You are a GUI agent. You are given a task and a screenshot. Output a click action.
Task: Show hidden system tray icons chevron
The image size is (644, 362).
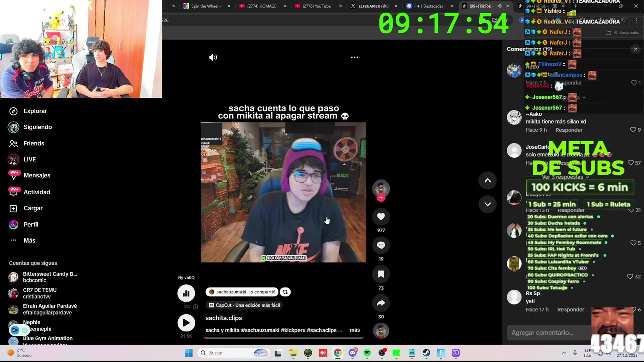563,353
